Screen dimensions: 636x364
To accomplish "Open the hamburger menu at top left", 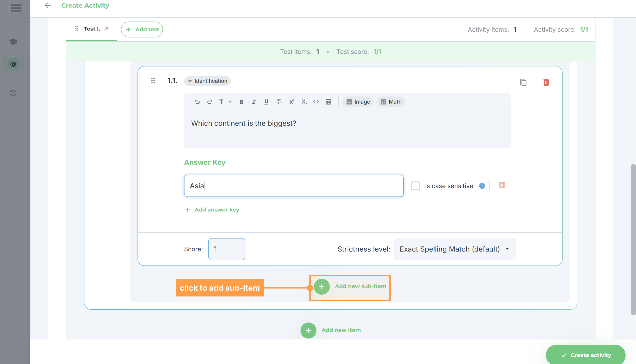I will [x=16, y=8].
